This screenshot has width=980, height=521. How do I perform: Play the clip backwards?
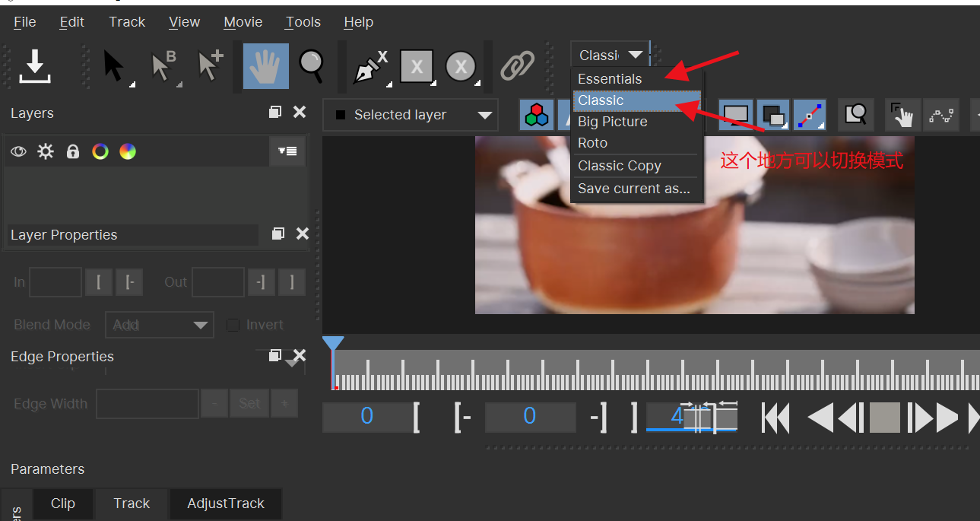[x=820, y=418]
